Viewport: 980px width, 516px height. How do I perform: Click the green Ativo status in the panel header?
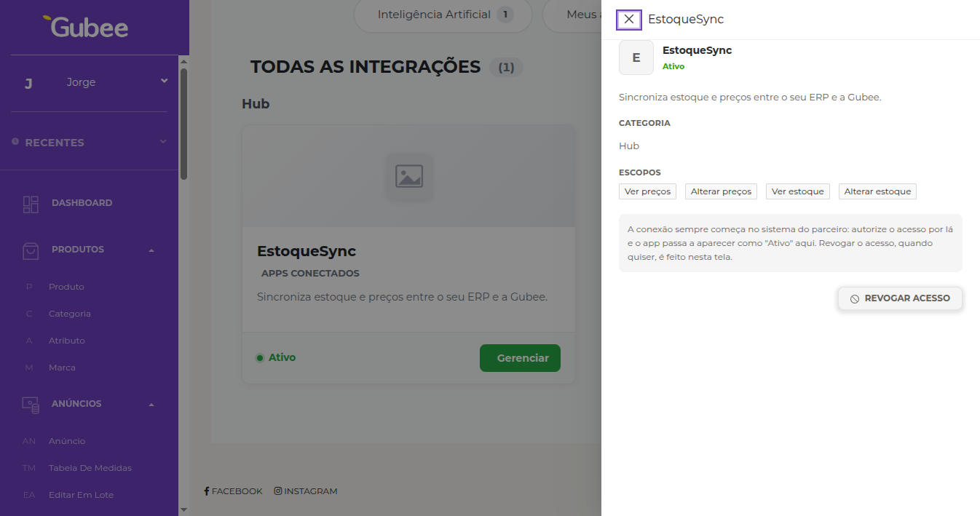673,66
